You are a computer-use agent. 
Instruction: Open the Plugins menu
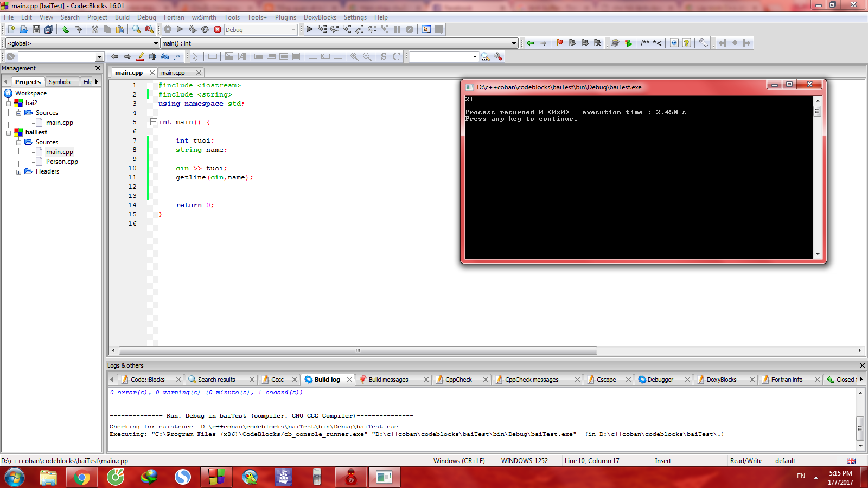tap(285, 17)
